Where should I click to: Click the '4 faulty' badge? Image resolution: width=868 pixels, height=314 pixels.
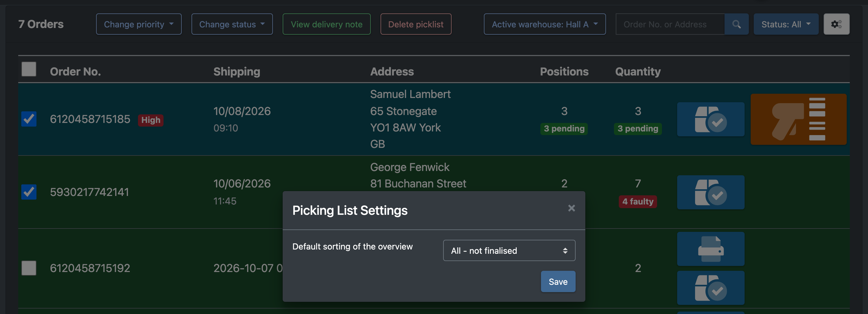point(638,202)
